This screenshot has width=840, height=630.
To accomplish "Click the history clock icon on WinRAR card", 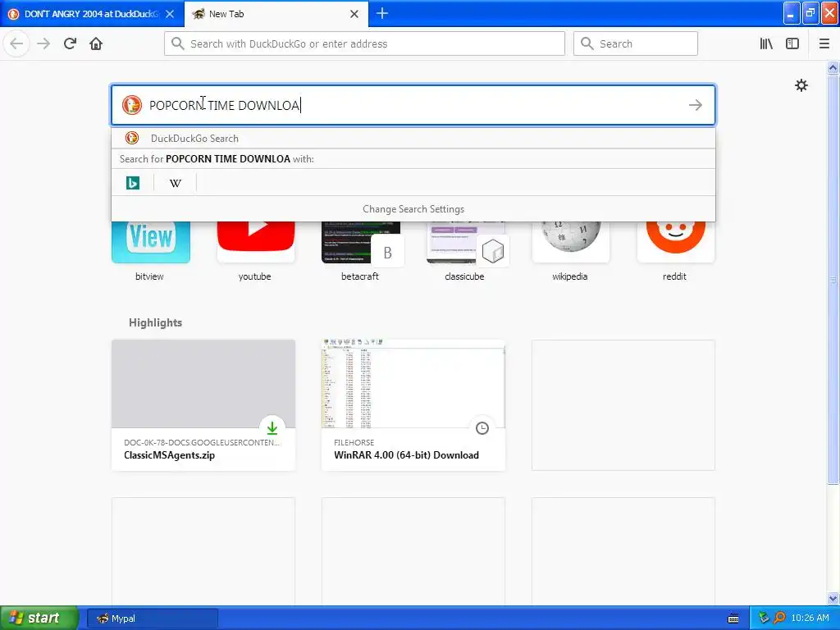I will tap(482, 428).
